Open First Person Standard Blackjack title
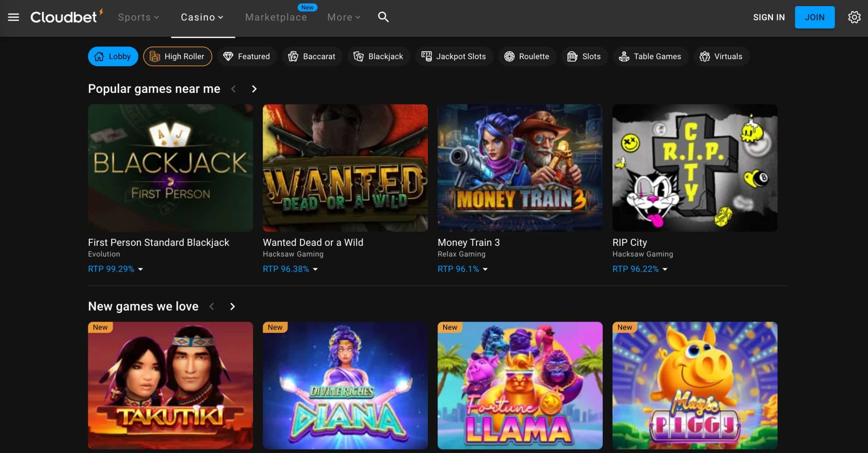 tap(159, 242)
